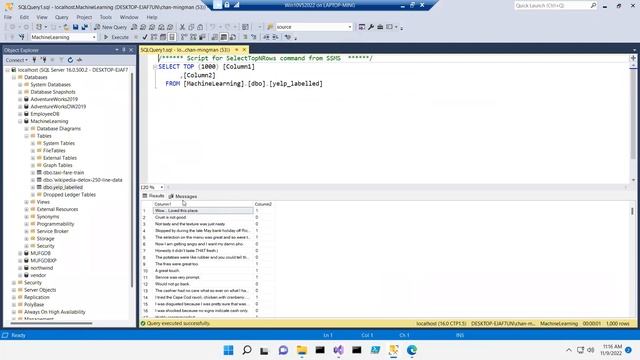
Task: Expand the northwind database node
Action: tap(20, 268)
